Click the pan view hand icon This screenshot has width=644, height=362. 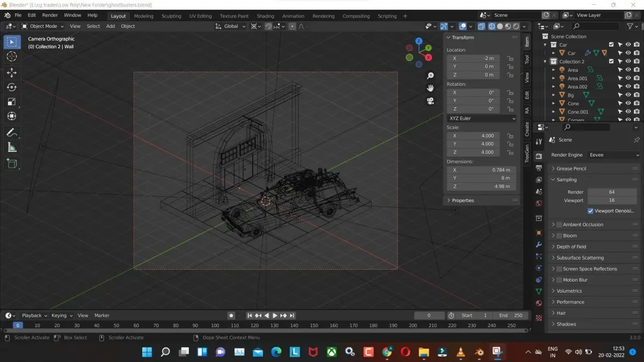(430, 88)
